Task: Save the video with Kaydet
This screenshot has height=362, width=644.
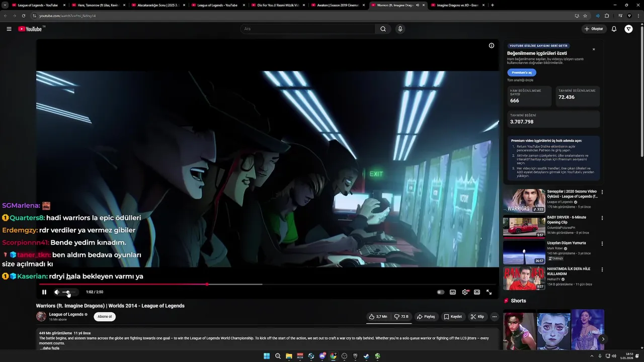Action: tap(453, 317)
